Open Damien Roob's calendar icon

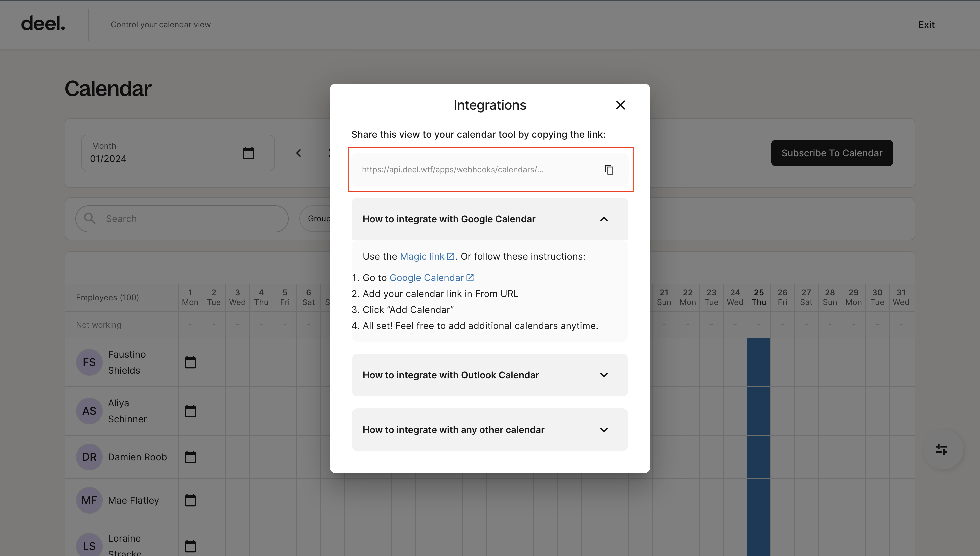coord(190,457)
